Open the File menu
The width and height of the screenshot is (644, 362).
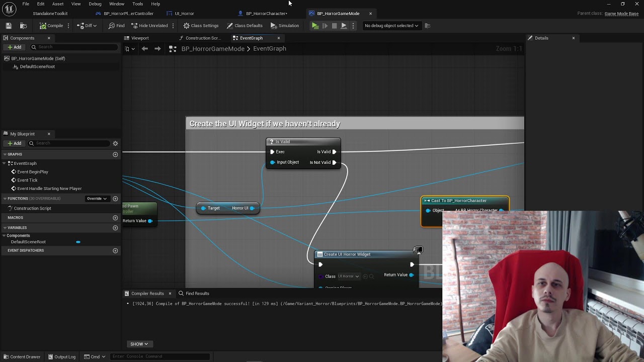[x=26, y=4]
